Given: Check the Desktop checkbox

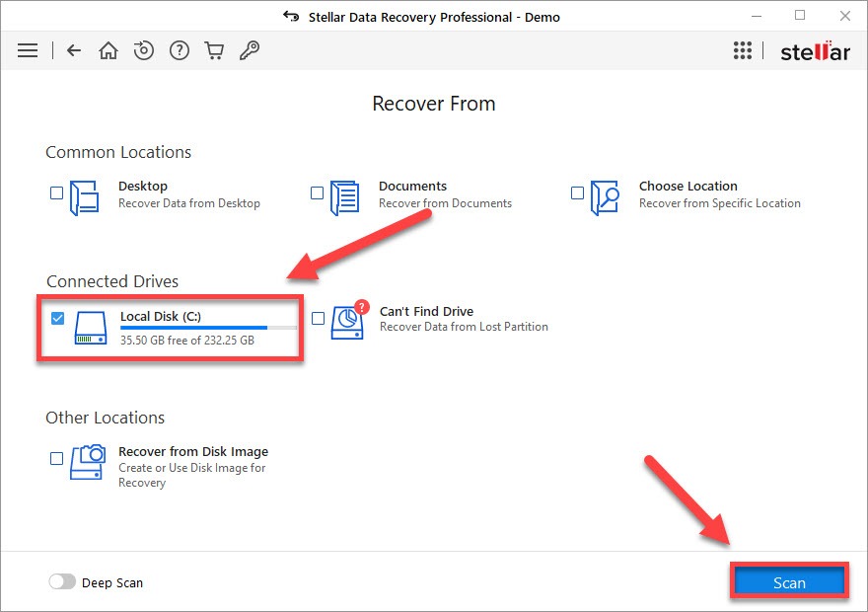Looking at the screenshot, I should pyautogui.click(x=56, y=192).
